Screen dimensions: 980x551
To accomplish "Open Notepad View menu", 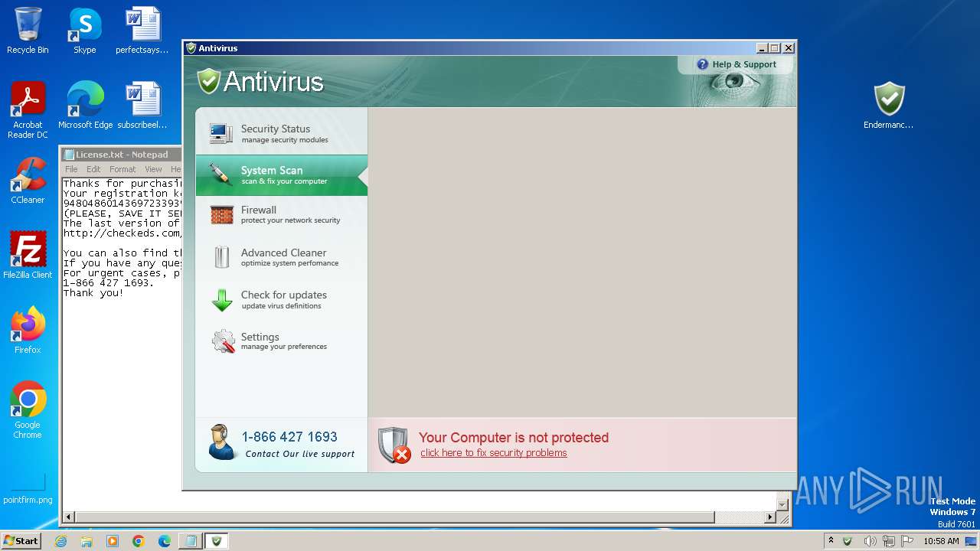I will tap(153, 169).
